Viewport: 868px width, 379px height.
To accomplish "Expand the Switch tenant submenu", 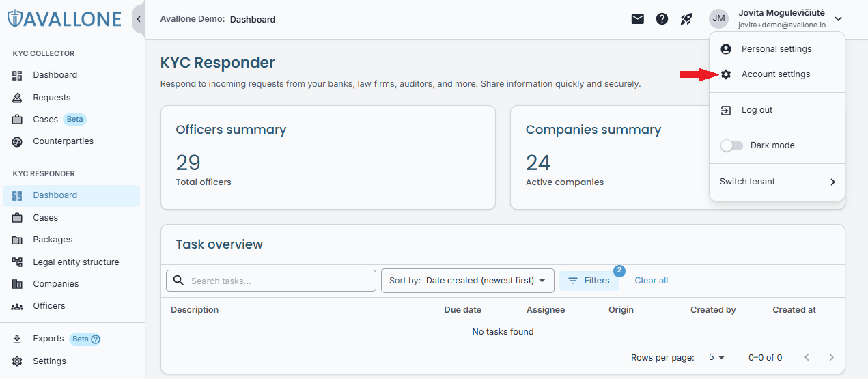I will (x=777, y=182).
